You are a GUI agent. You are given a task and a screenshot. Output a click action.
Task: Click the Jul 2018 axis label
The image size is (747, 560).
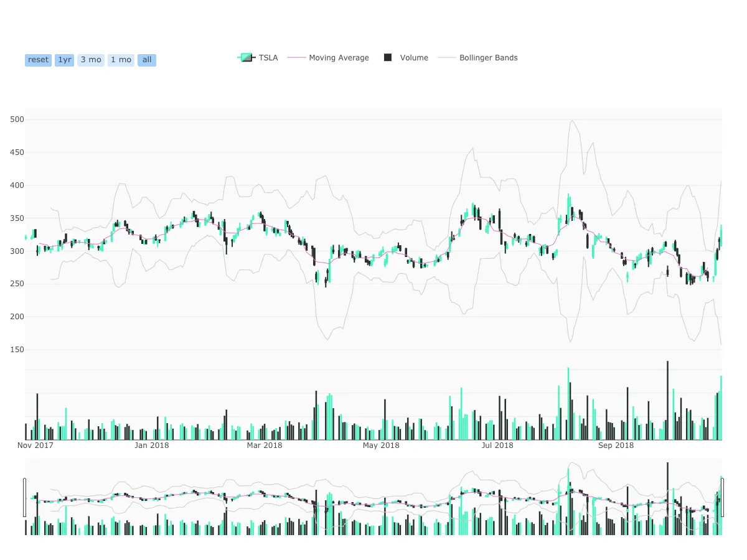tap(497, 446)
